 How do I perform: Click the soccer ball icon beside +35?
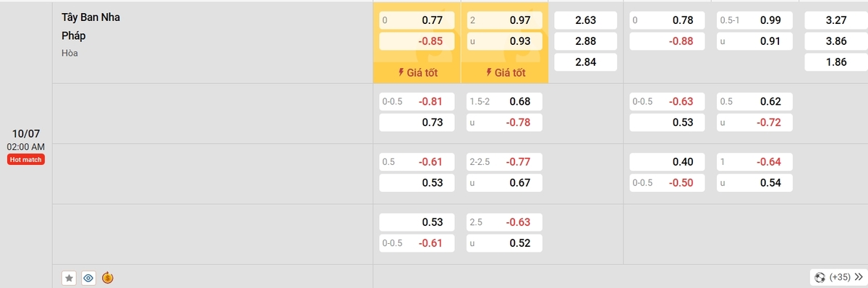[x=820, y=277]
